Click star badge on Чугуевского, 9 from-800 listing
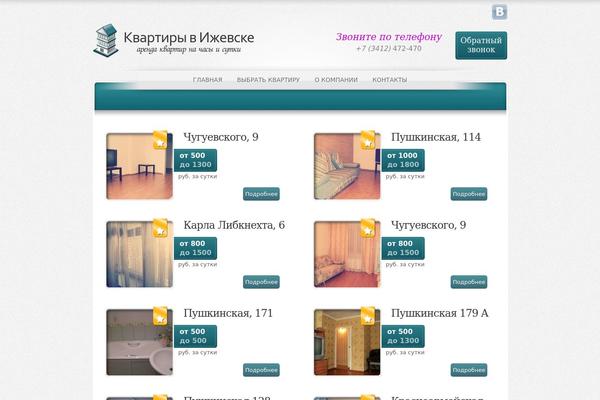600x400 pixels. [367, 228]
